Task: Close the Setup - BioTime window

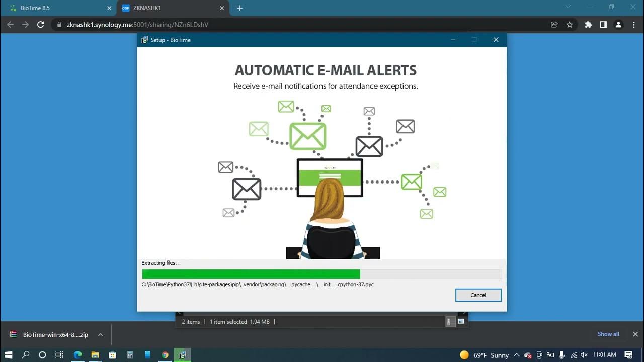Action: coord(496,40)
